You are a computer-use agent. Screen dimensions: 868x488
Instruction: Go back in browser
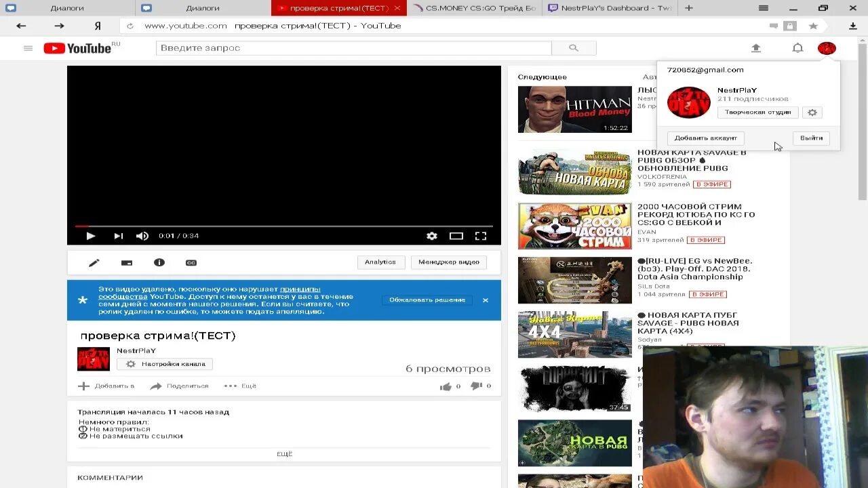[21, 26]
